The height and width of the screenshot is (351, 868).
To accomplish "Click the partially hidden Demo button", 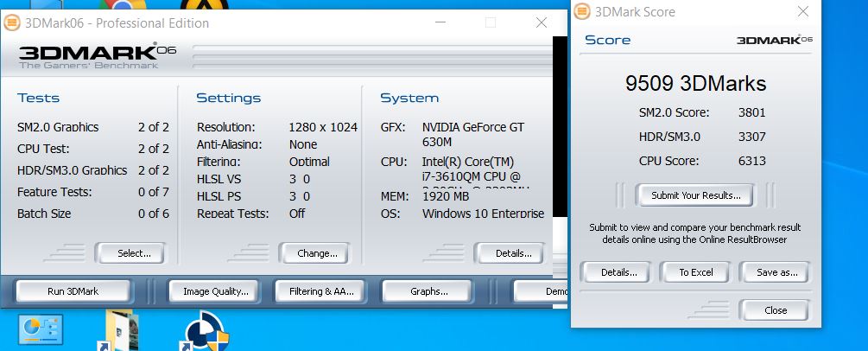I will tap(541, 291).
